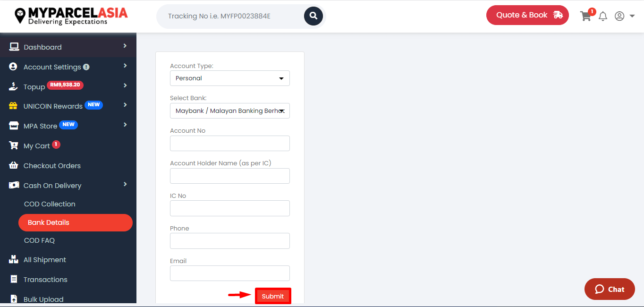
Task: Click the Dashboard laptop icon
Action: (14, 47)
